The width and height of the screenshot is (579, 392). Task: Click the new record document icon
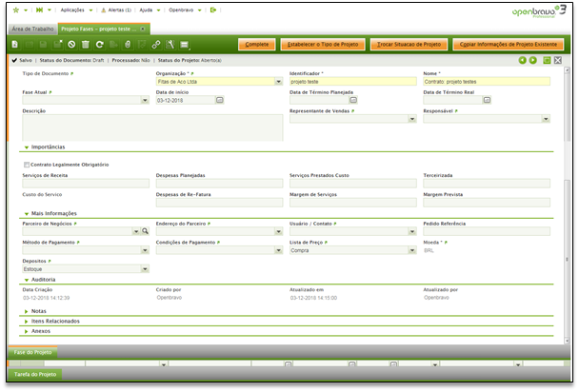point(16,45)
